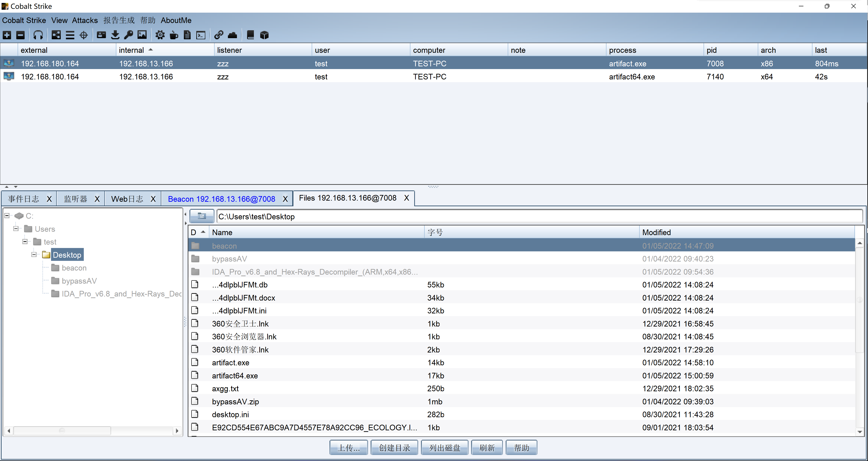This screenshot has height=461, width=868.
Task: Click the book help icon in toolbar
Action: [x=250, y=35]
